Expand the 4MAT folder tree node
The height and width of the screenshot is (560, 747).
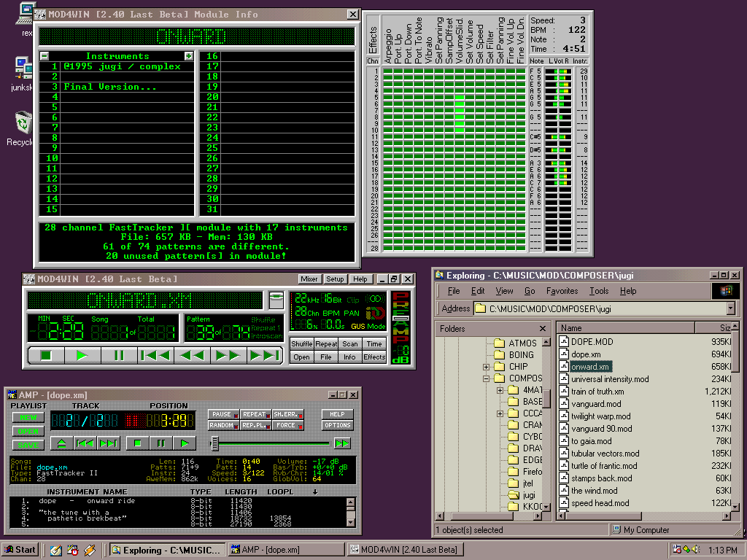(500, 391)
